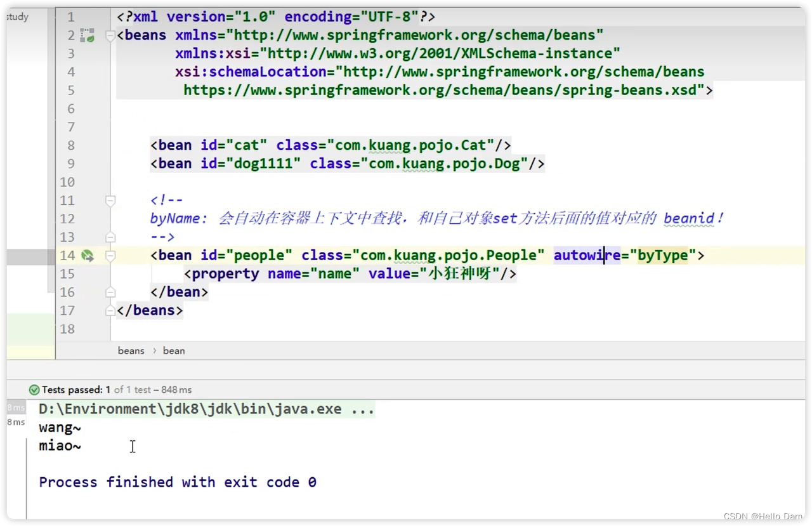Click the byName comment text on line 12

click(x=436, y=219)
